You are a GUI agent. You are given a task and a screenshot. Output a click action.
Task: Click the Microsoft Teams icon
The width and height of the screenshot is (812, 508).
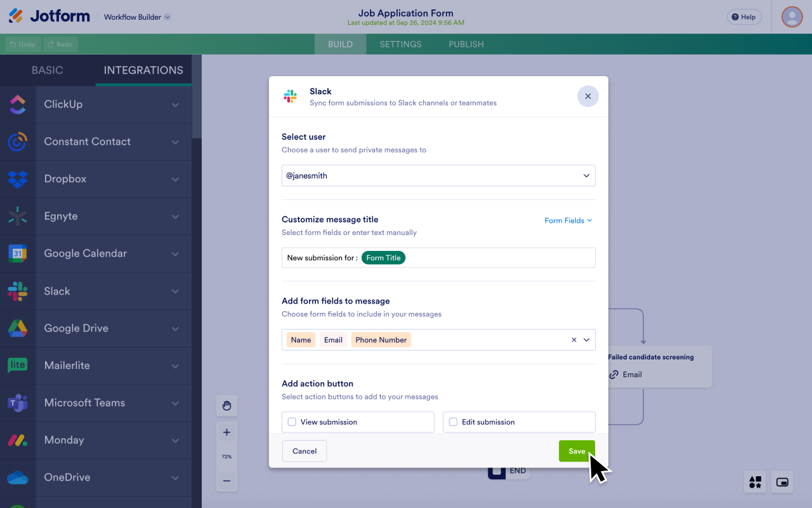18,403
